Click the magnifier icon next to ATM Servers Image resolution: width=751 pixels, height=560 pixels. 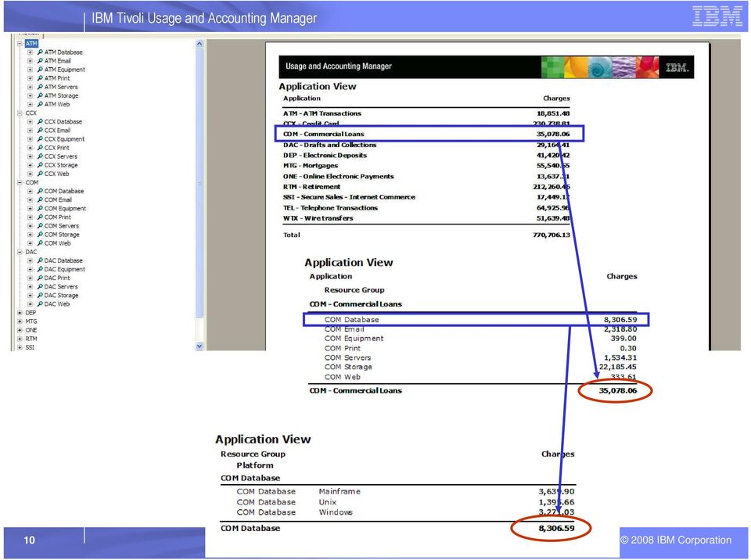[x=40, y=87]
